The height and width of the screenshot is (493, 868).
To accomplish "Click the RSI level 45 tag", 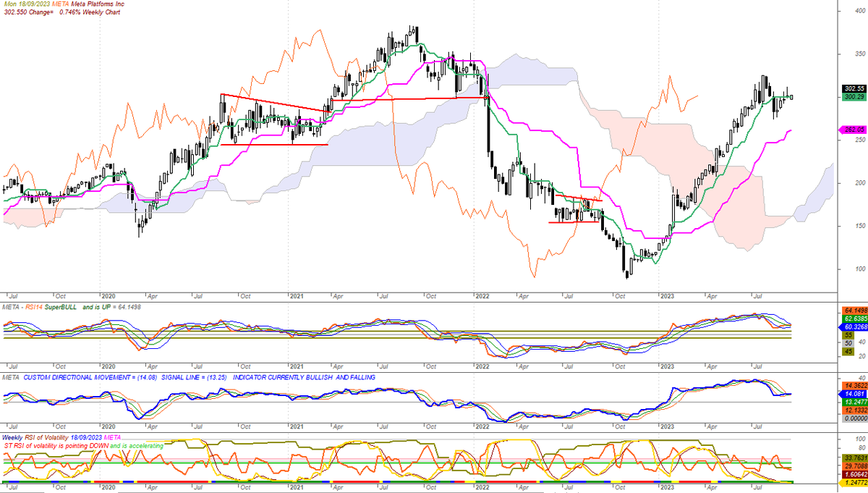I will click(848, 351).
